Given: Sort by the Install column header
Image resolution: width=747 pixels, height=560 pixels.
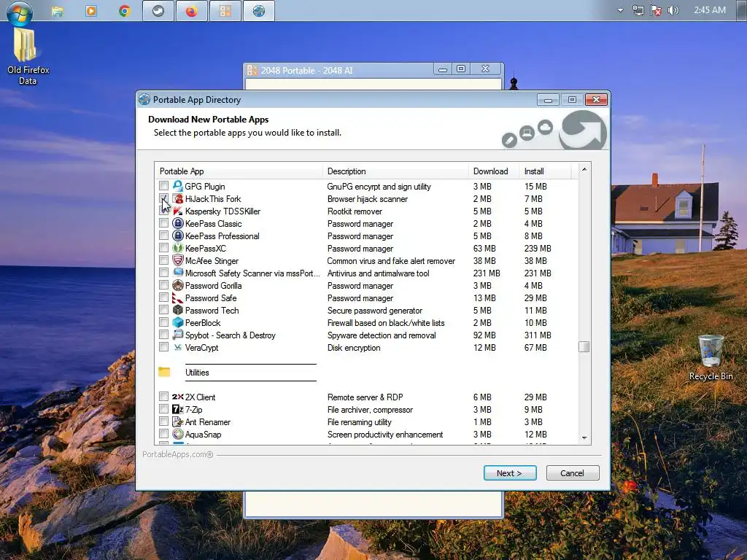Looking at the screenshot, I should 545,171.
